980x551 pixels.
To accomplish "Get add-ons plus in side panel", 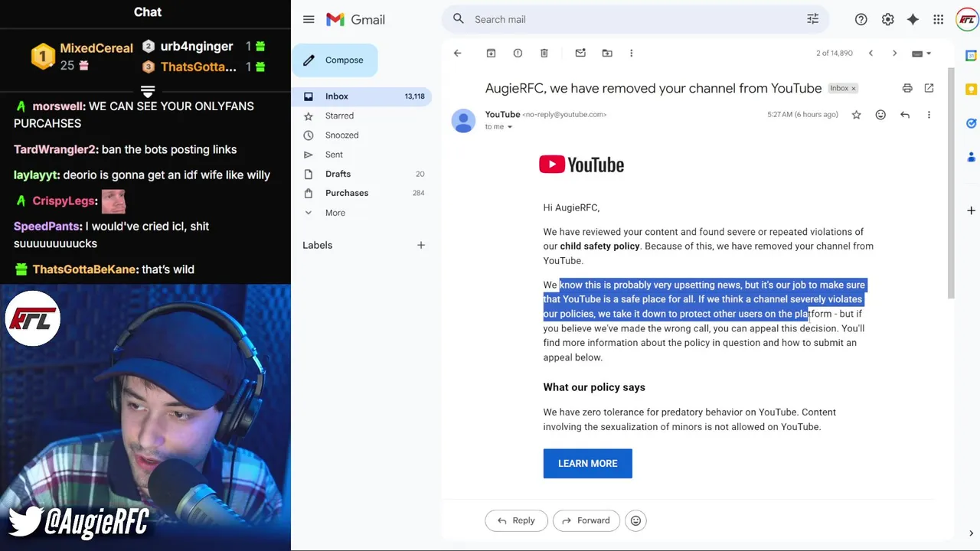I will coord(971,210).
